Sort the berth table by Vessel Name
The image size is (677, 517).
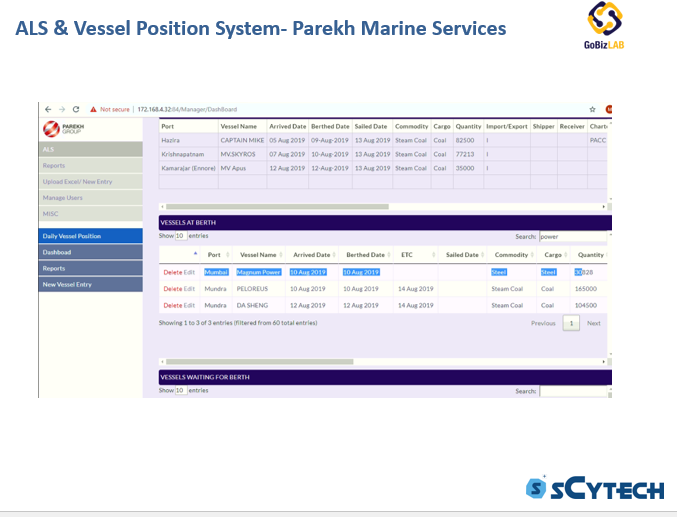258,255
